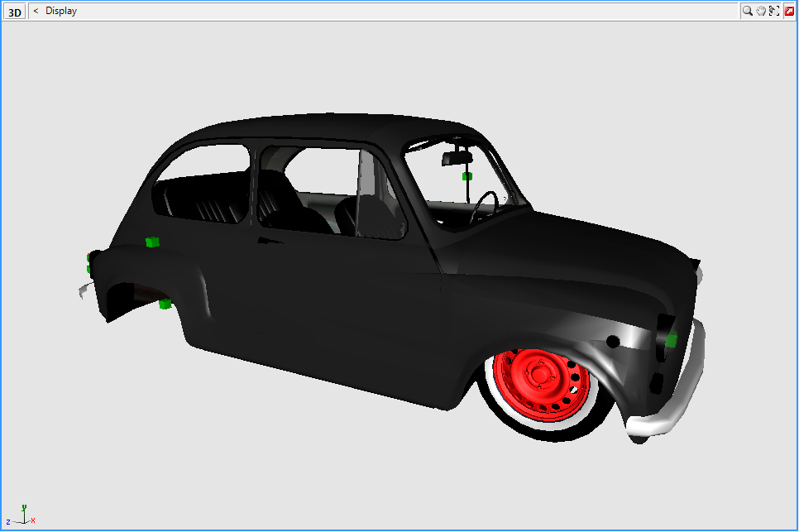Click the green marker on the rear fender

(x=163, y=306)
